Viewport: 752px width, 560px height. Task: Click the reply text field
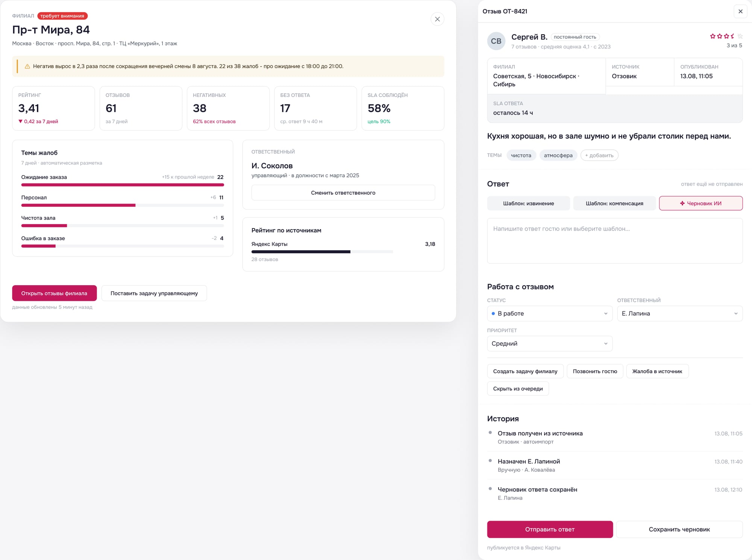(x=615, y=241)
